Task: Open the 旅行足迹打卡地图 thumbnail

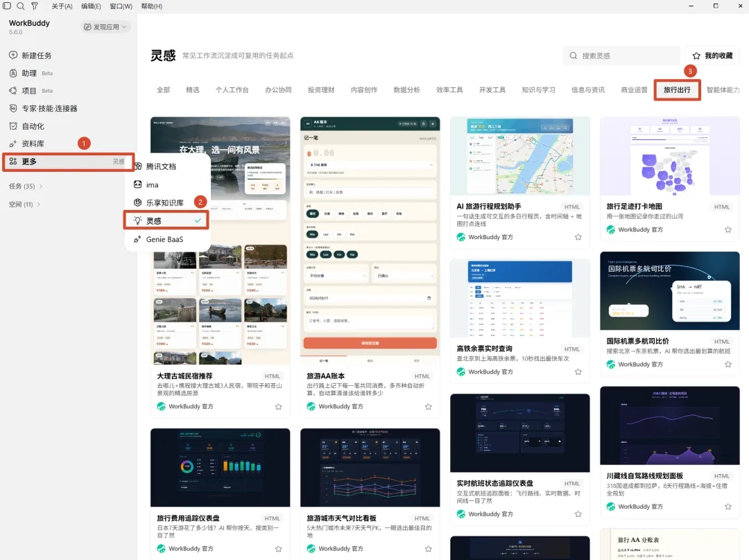Action: [670, 156]
